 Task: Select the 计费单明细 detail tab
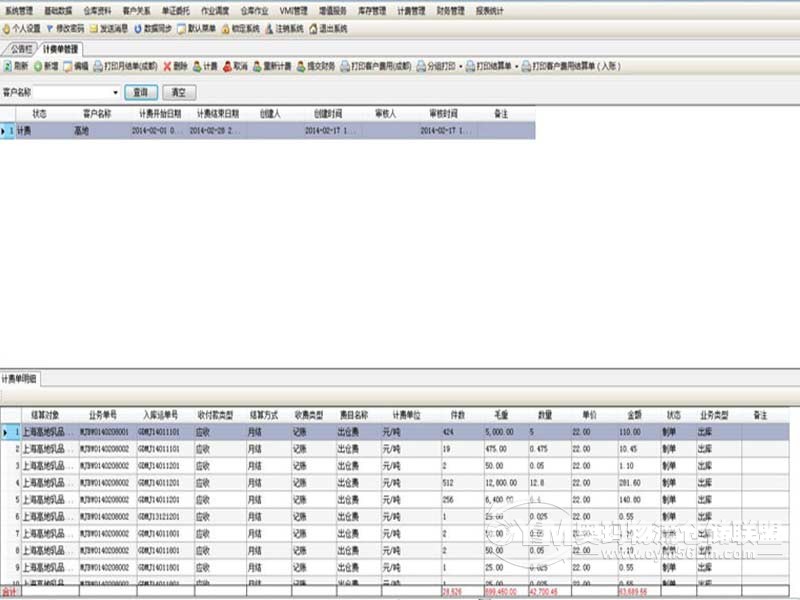coord(19,379)
